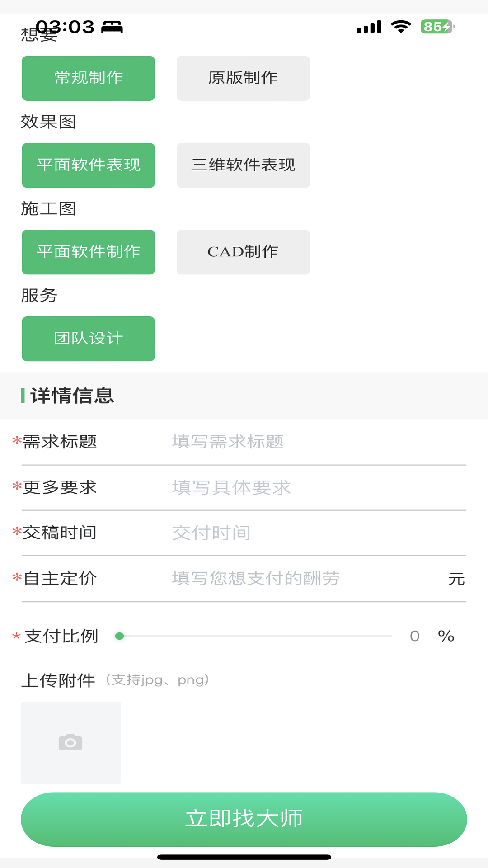Tap the home indicator bar

point(244,857)
